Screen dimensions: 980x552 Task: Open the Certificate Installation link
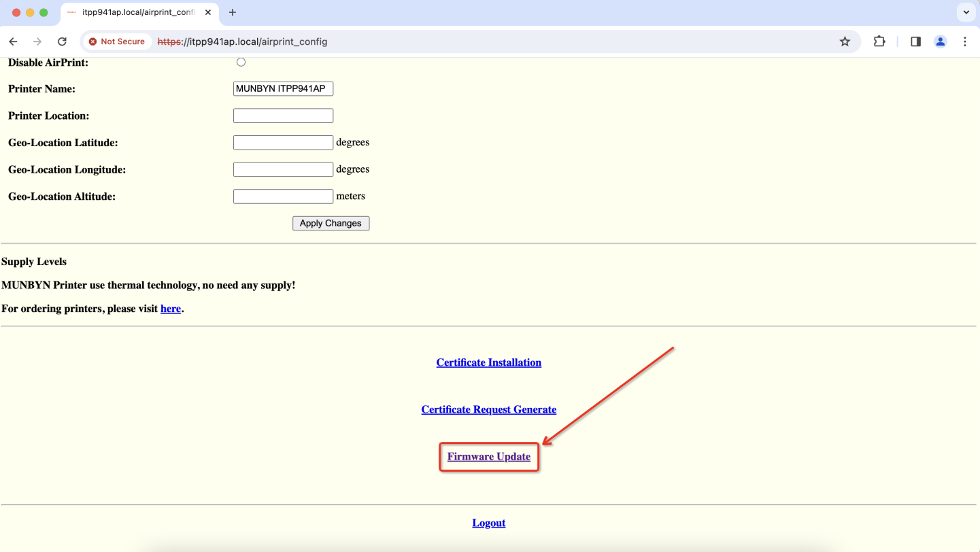[x=489, y=362]
